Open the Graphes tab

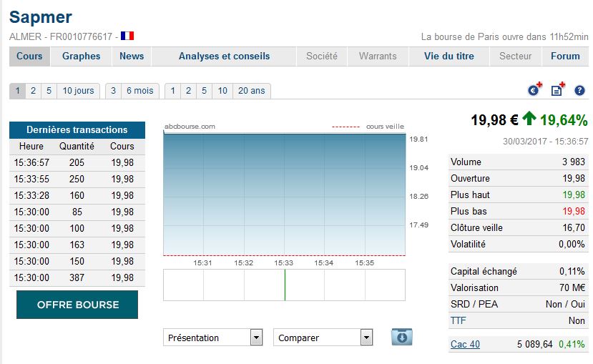(x=81, y=56)
